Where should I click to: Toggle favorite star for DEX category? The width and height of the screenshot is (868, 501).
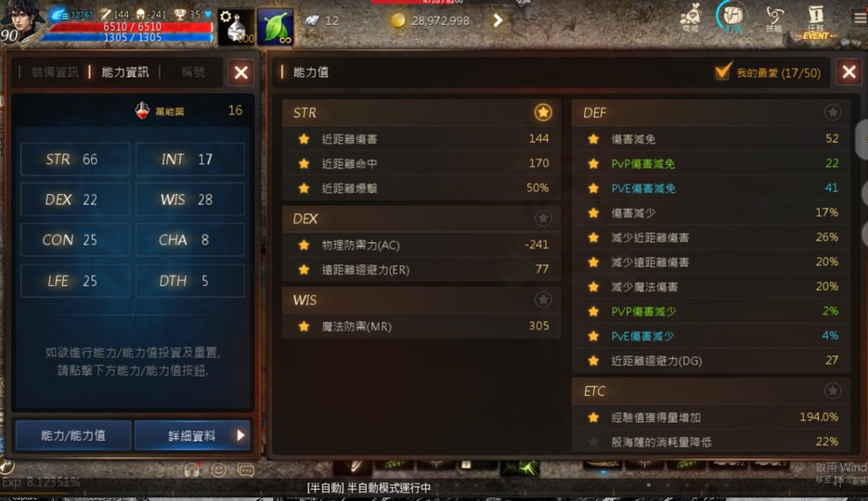pyautogui.click(x=542, y=218)
